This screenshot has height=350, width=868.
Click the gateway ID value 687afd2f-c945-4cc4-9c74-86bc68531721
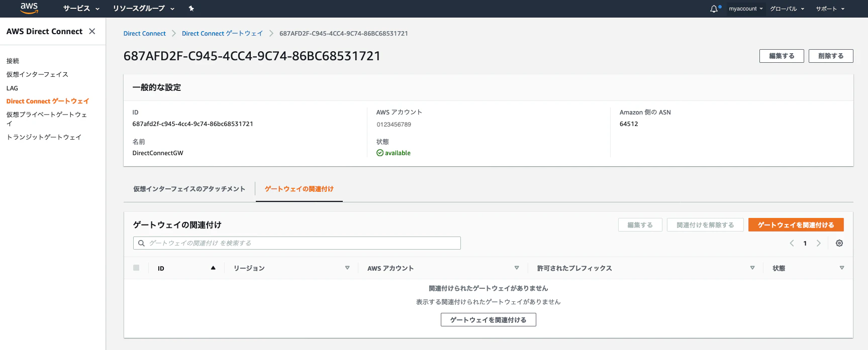point(192,124)
